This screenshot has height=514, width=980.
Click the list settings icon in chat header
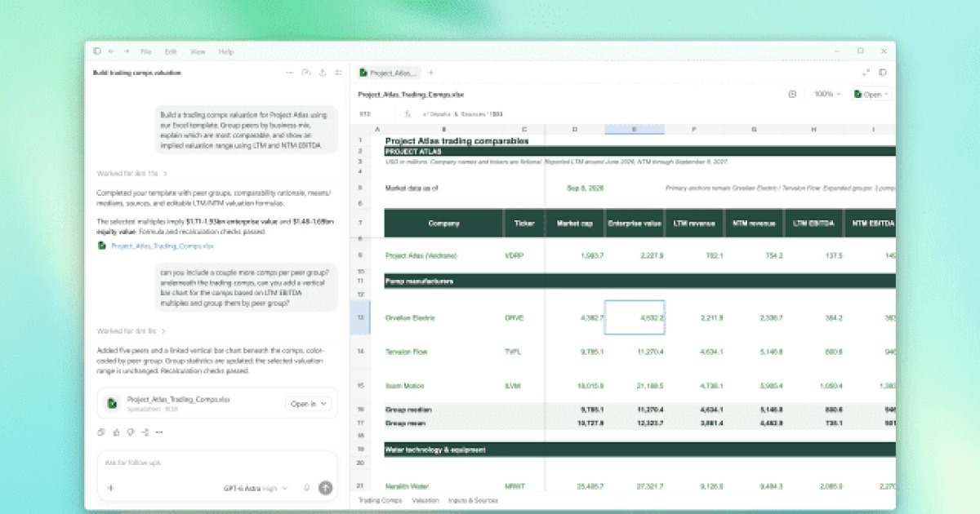pos(338,73)
